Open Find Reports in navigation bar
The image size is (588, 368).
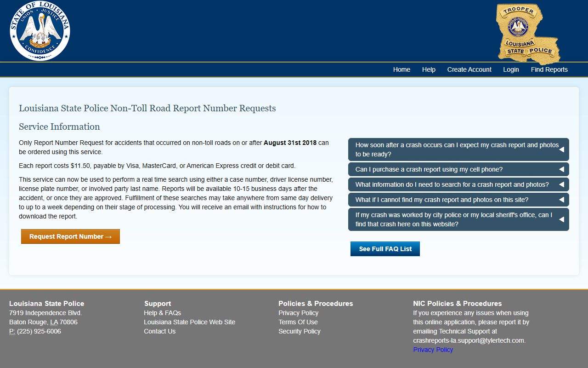(549, 69)
